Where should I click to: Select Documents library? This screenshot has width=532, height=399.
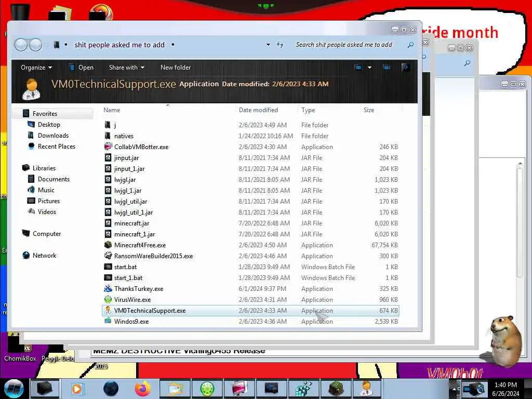coord(54,179)
